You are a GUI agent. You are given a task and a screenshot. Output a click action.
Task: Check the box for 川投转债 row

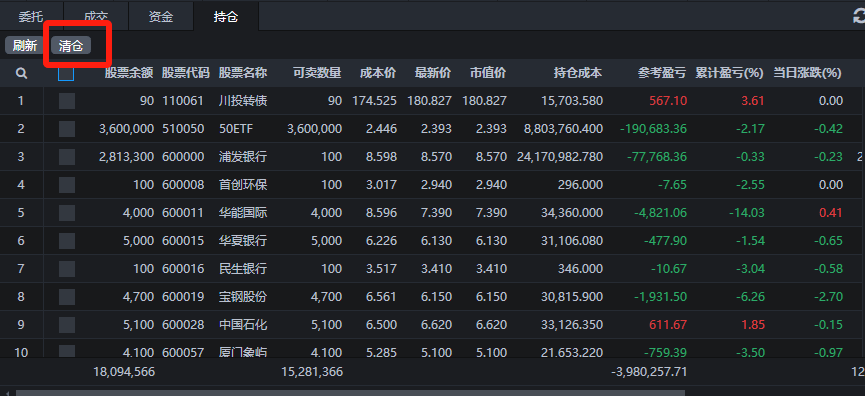[x=67, y=101]
